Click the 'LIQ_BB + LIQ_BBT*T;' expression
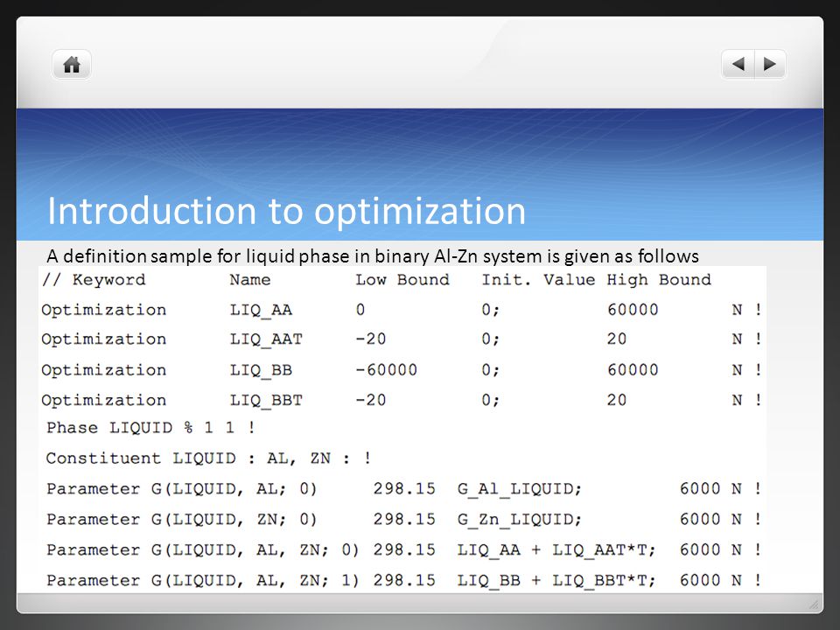 coord(556,581)
